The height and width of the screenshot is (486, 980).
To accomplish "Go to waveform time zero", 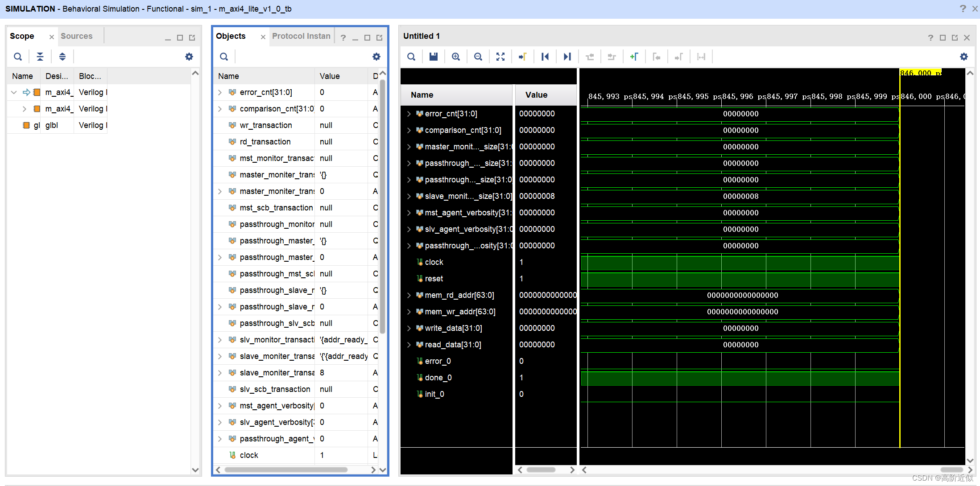I will 545,57.
